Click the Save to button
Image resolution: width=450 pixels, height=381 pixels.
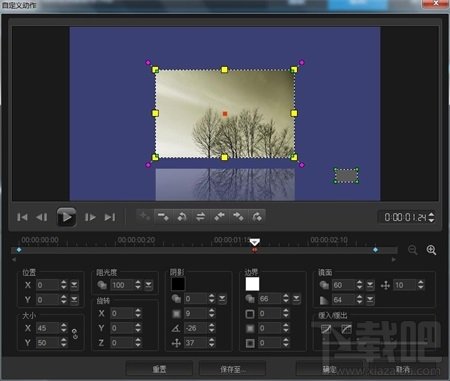coord(233,369)
